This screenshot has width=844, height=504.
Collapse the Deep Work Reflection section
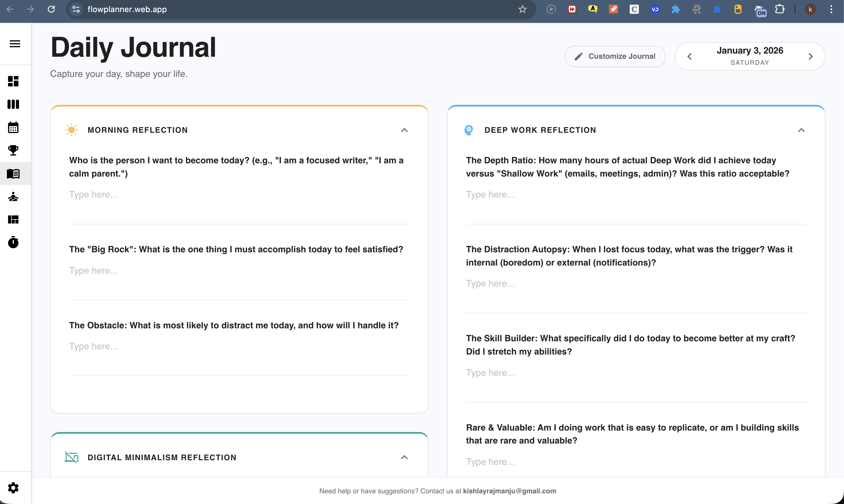coord(801,130)
